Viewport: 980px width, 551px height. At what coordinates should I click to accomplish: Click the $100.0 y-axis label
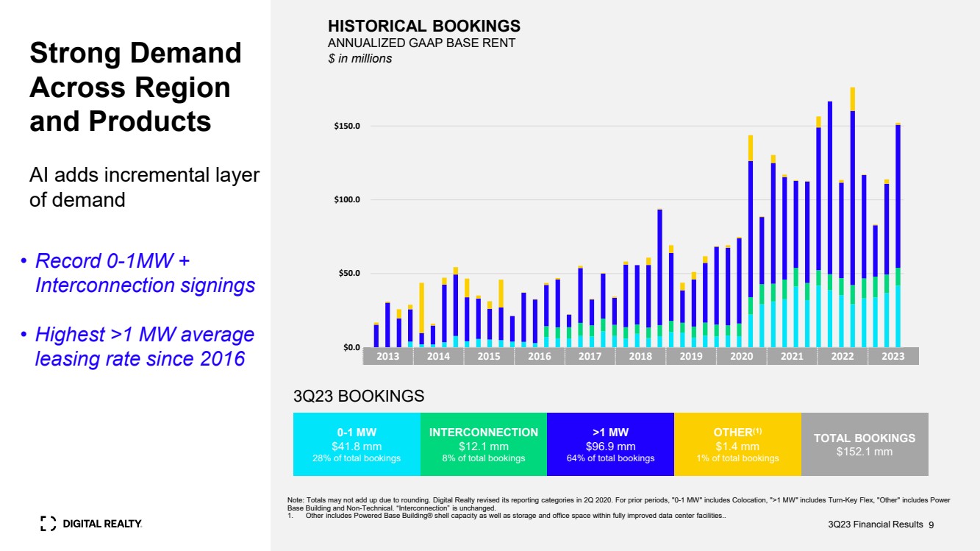(346, 199)
